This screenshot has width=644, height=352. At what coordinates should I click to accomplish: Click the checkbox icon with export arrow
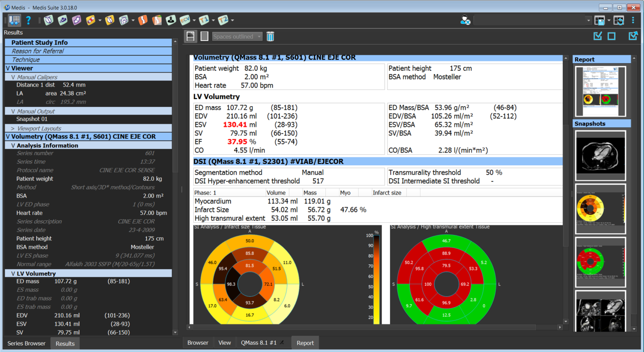(633, 37)
